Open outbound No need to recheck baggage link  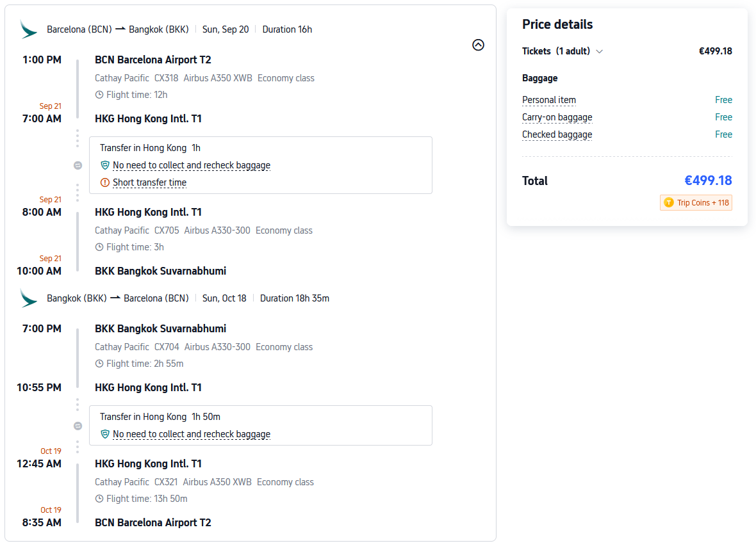click(x=192, y=165)
